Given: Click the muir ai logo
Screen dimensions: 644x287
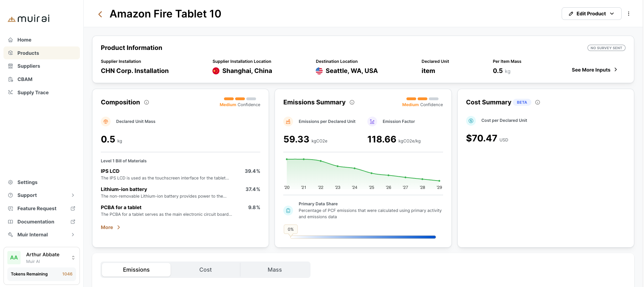Looking at the screenshot, I should coord(29,19).
